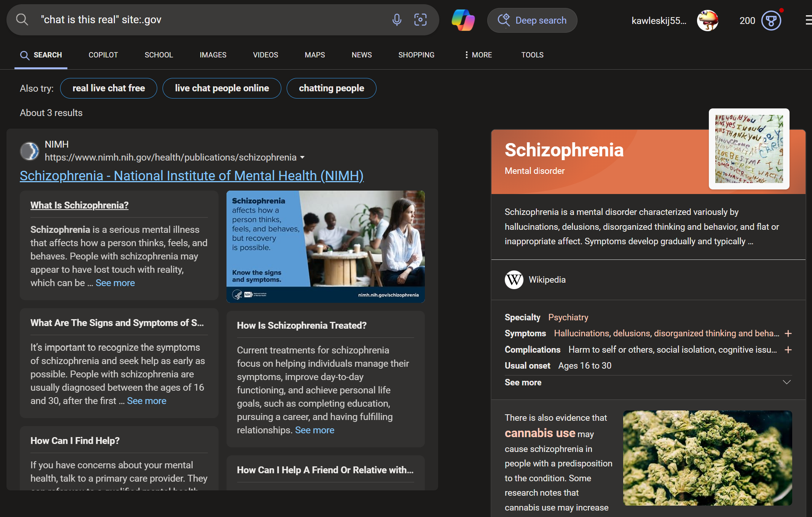The width and height of the screenshot is (812, 517).
Task: Switch to the NEWS tab
Action: (362, 55)
